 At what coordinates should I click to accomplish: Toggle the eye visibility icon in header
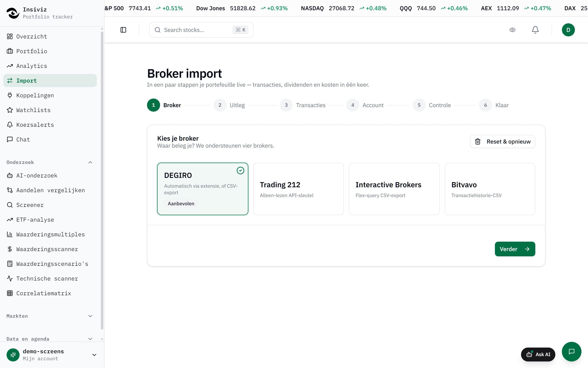[x=512, y=30]
